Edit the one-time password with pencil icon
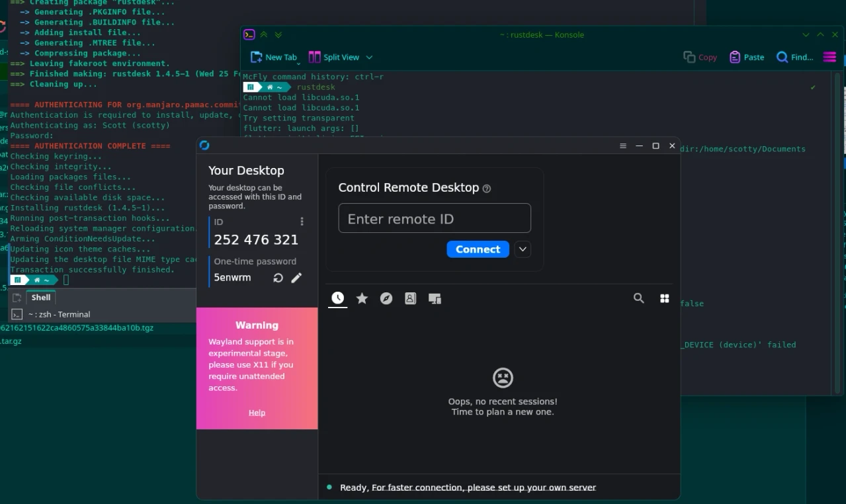The height and width of the screenshot is (504, 846). (x=296, y=278)
